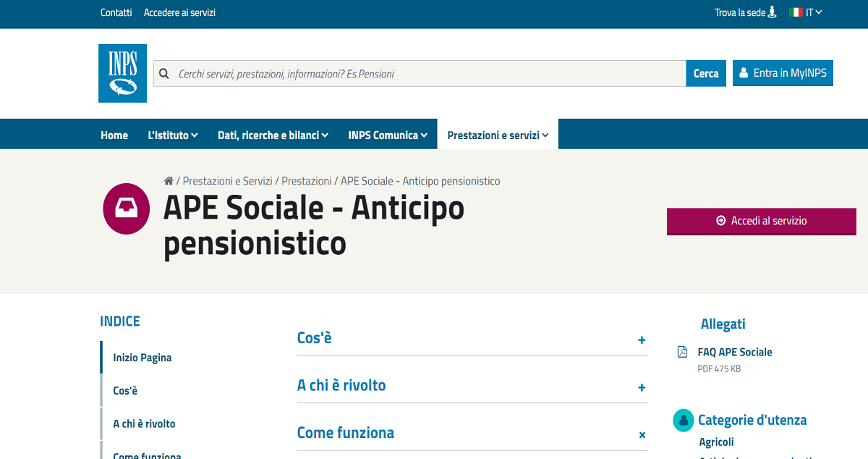Click the Categorie d'utenza heading
This screenshot has width=868, height=459.
752,420
